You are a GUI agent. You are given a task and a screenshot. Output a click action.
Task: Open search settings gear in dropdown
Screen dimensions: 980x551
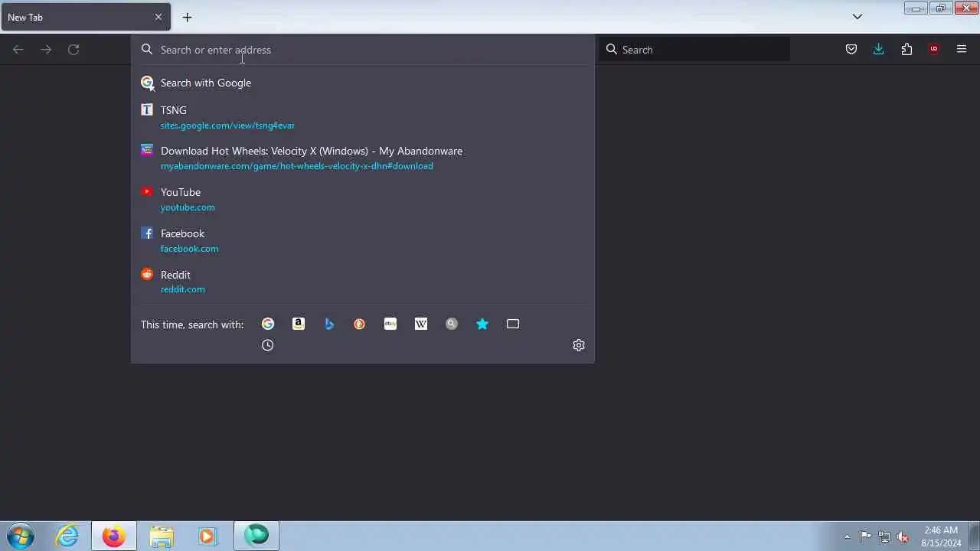[x=579, y=345]
